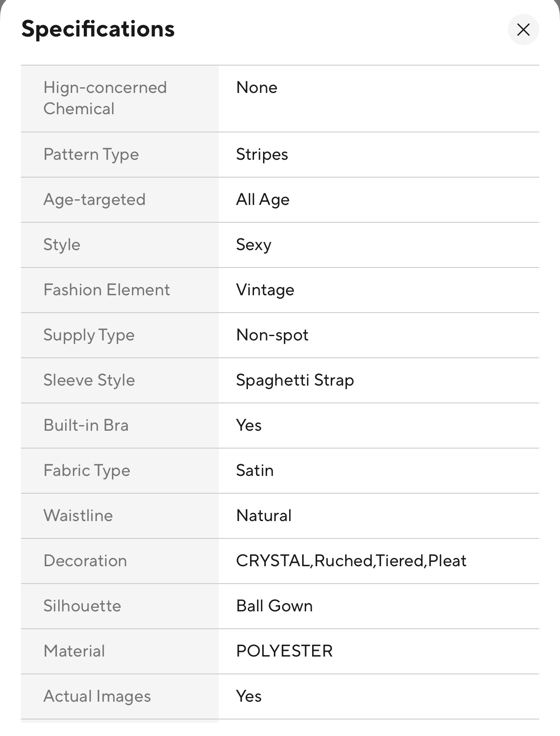
Task: Select the Spaghetti Strap value
Action: pyautogui.click(x=295, y=380)
